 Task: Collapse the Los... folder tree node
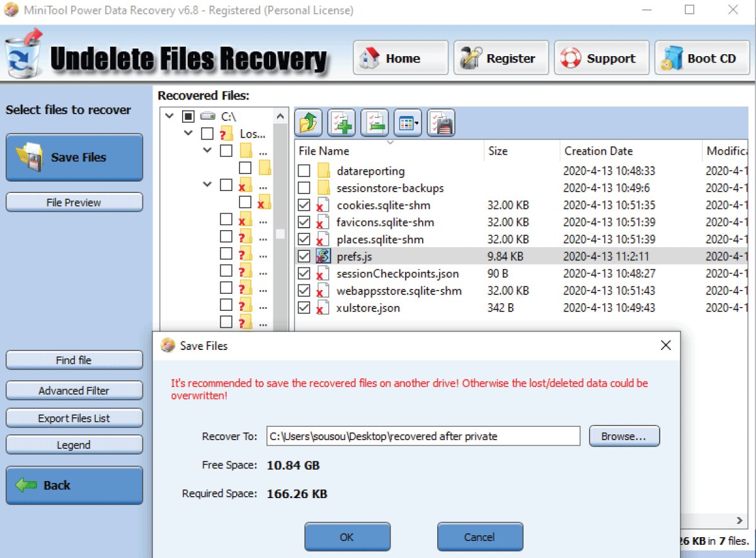(x=188, y=134)
